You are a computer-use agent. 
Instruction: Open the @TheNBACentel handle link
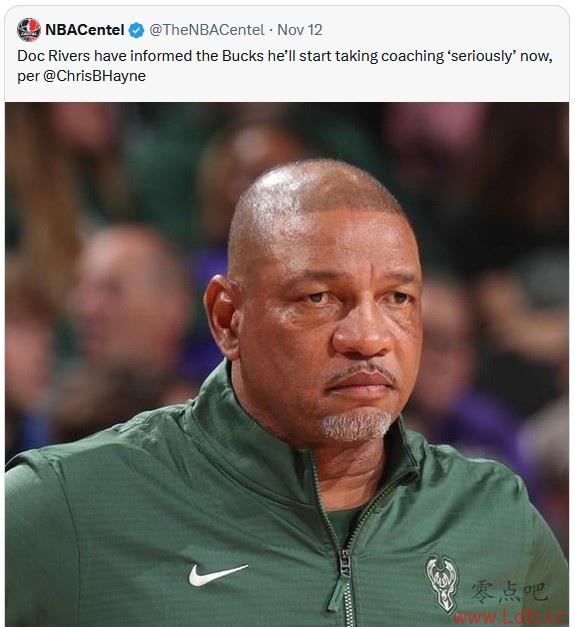tap(207, 30)
